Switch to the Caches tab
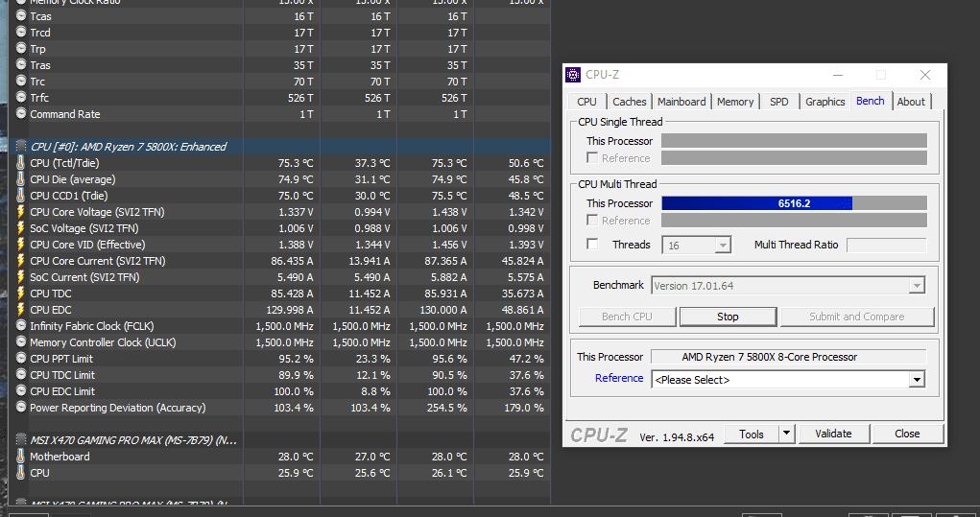The width and height of the screenshot is (980, 517). (x=629, y=102)
